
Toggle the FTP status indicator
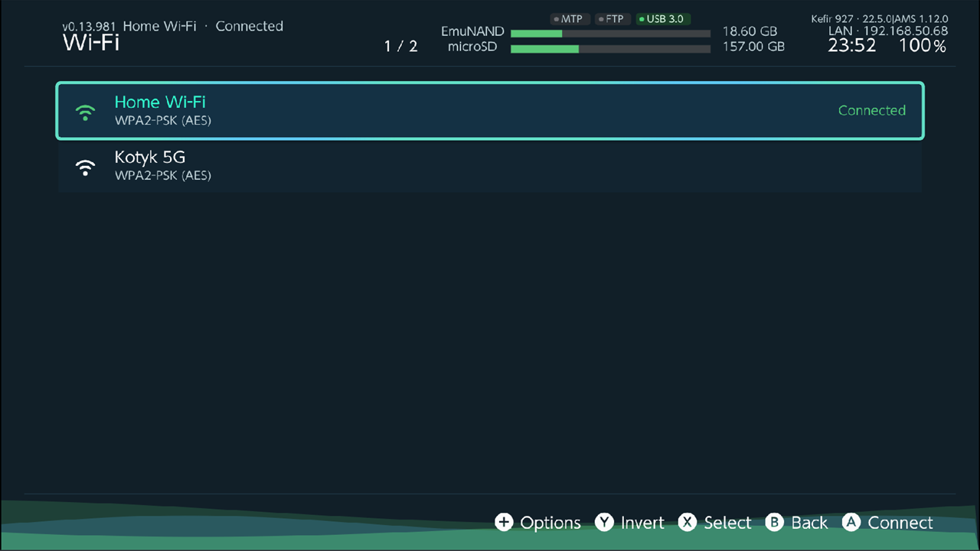[611, 19]
